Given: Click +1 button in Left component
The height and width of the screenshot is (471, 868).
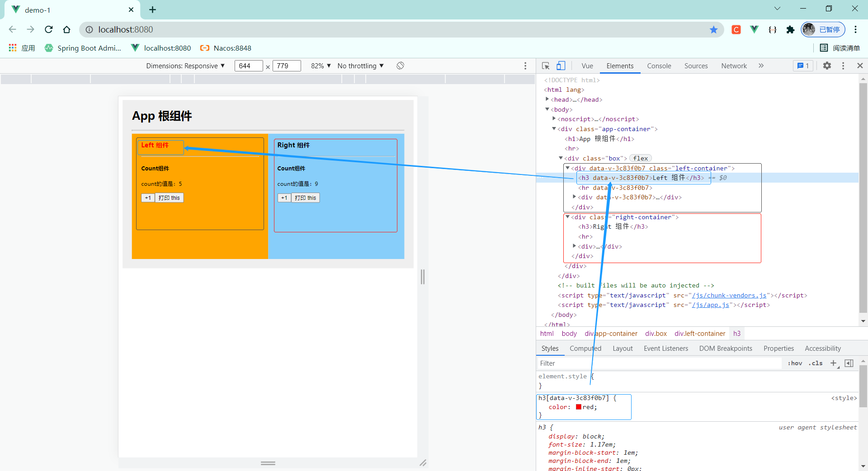Looking at the screenshot, I should pyautogui.click(x=148, y=198).
